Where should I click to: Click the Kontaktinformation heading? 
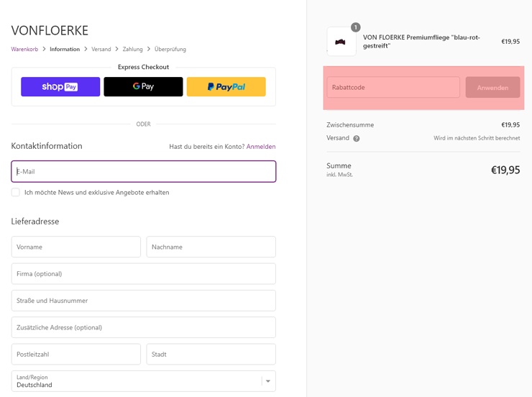[47, 146]
